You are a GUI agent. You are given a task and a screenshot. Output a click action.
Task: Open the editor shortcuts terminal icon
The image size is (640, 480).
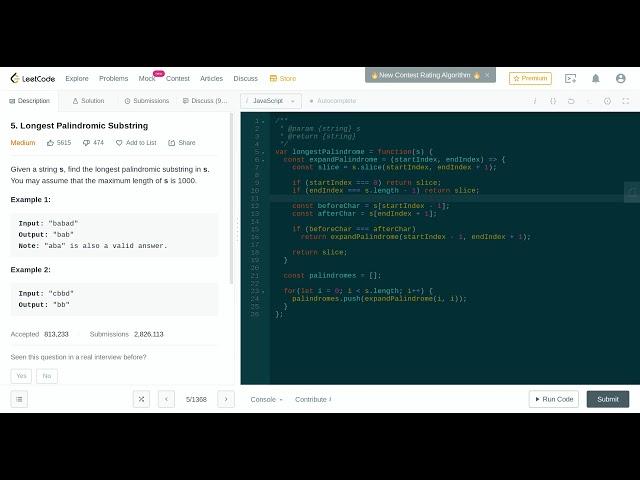[589, 101]
